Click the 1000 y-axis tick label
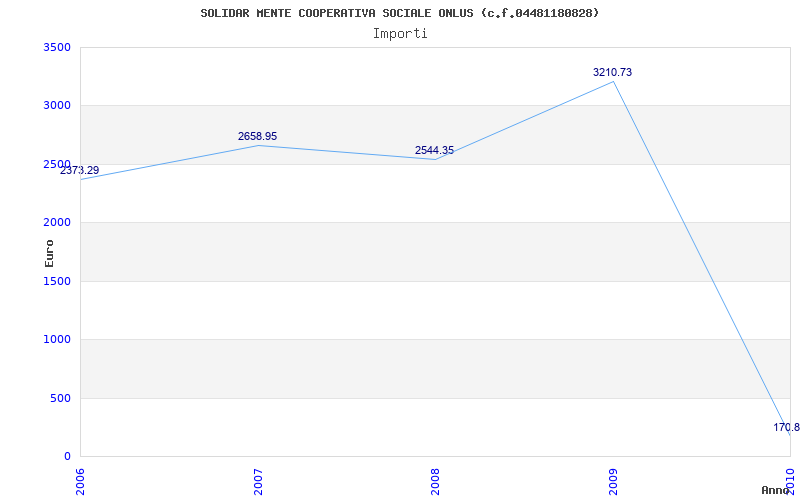Screen dimensions: 800x500 [x=57, y=339]
